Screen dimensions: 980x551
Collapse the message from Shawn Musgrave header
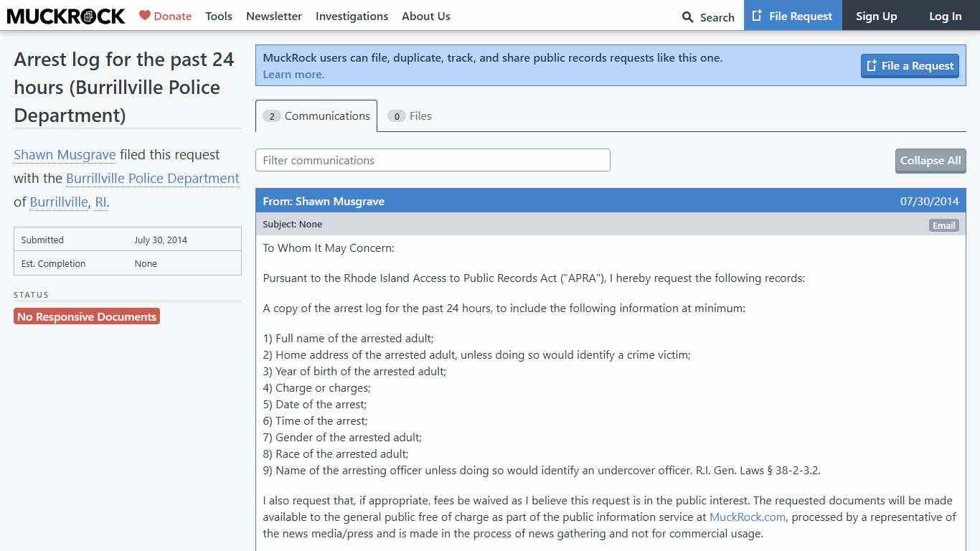point(610,201)
